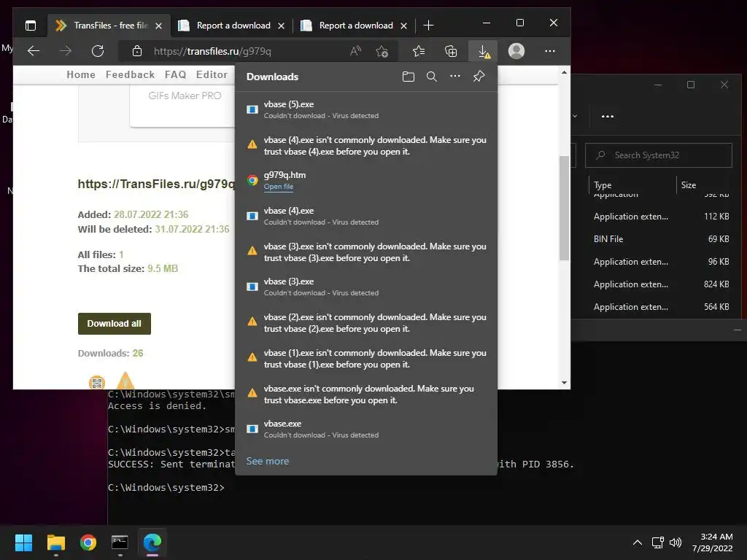This screenshot has height=560, width=747.
Task: Switch to first Report a download tab
Action: click(x=231, y=26)
